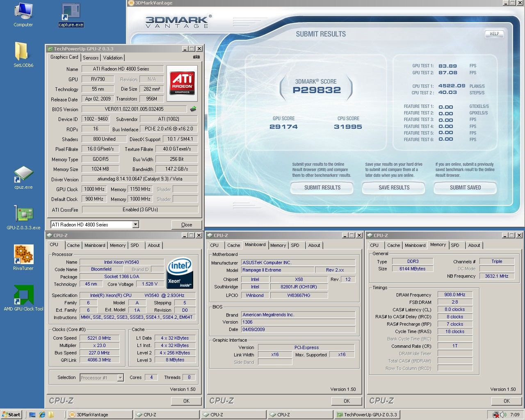Click the GPU score value 29174
Screen dimensions: 525x420
283,127
